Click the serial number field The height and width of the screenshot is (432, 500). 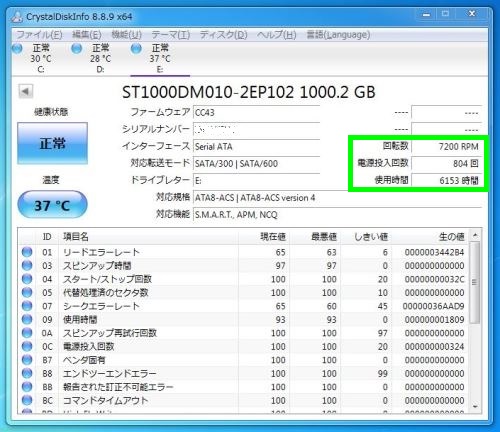[256, 130]
